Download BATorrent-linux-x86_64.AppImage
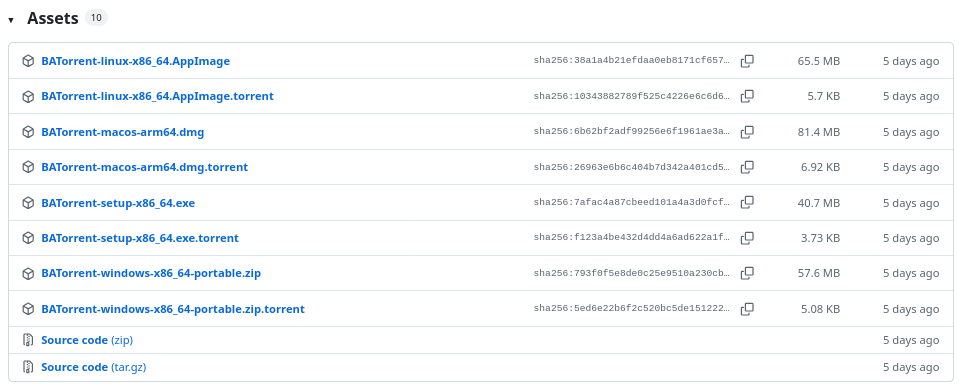The image size is (959, 392). [x=135, y=61]
